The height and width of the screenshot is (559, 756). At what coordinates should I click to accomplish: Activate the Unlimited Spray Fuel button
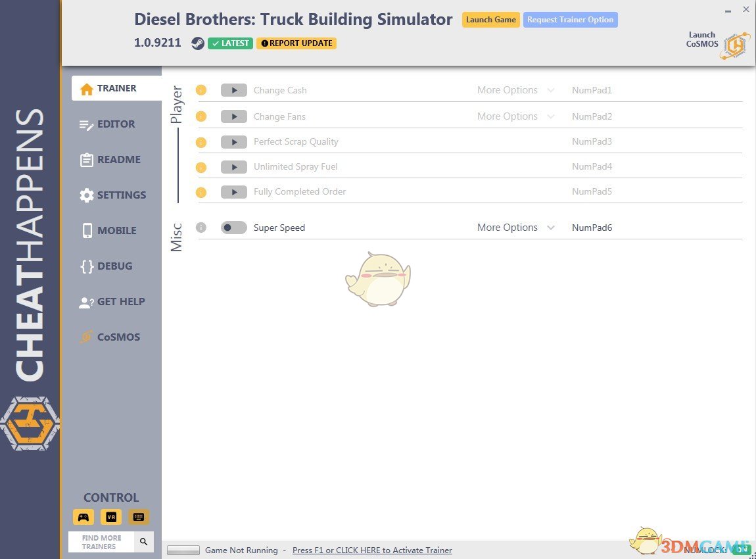233,166
